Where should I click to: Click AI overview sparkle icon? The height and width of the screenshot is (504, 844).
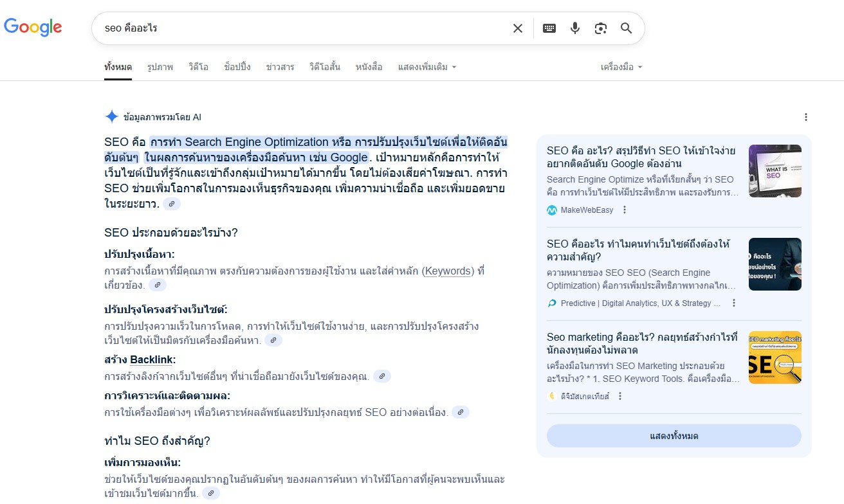pos(111,117)
